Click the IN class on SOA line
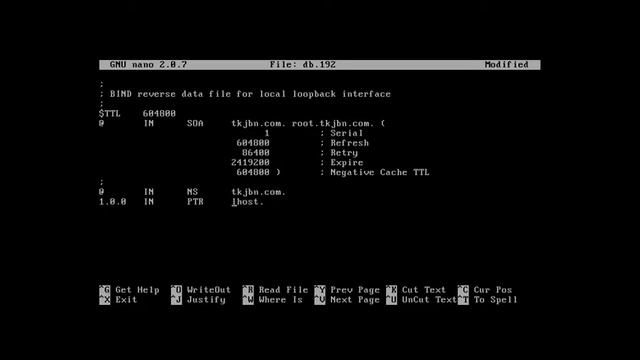640x360 pixels. (x=149, y=123)
